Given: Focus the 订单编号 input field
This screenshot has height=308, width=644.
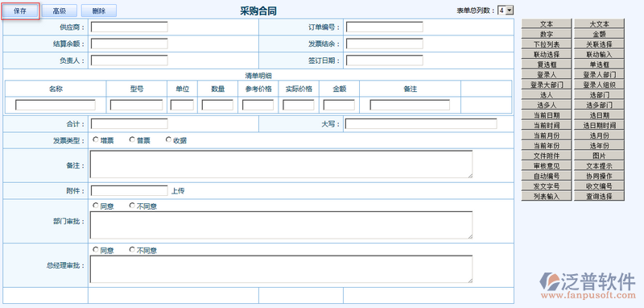Looking at the screenshot, I should [385, 27].
